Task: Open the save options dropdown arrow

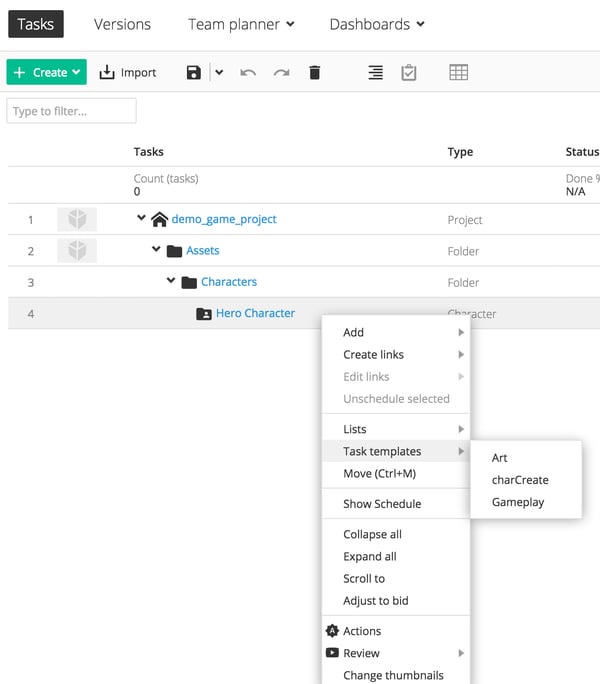Action: [x=219, y=73]
